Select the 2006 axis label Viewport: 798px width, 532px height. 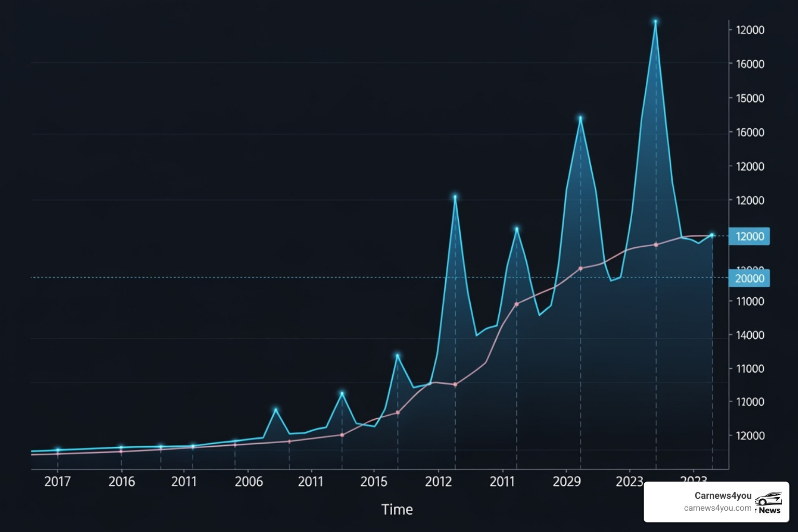coord(248,482)
